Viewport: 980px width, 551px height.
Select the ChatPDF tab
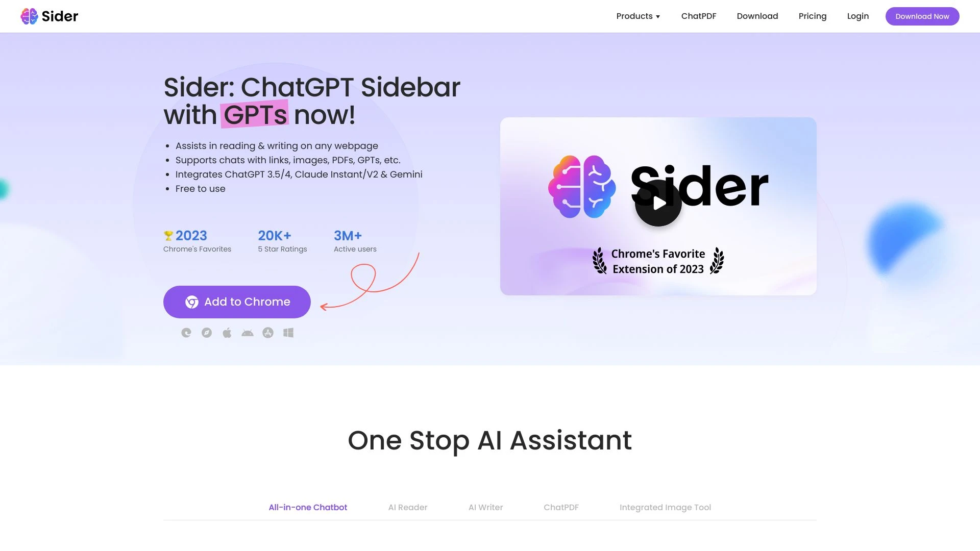click(x=561, y=507)
